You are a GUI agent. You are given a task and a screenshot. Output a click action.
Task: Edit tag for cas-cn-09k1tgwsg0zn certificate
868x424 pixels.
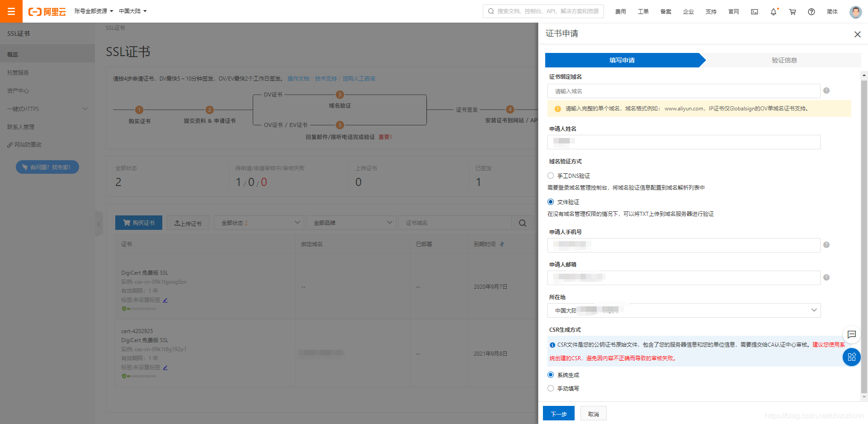(165, 300)
